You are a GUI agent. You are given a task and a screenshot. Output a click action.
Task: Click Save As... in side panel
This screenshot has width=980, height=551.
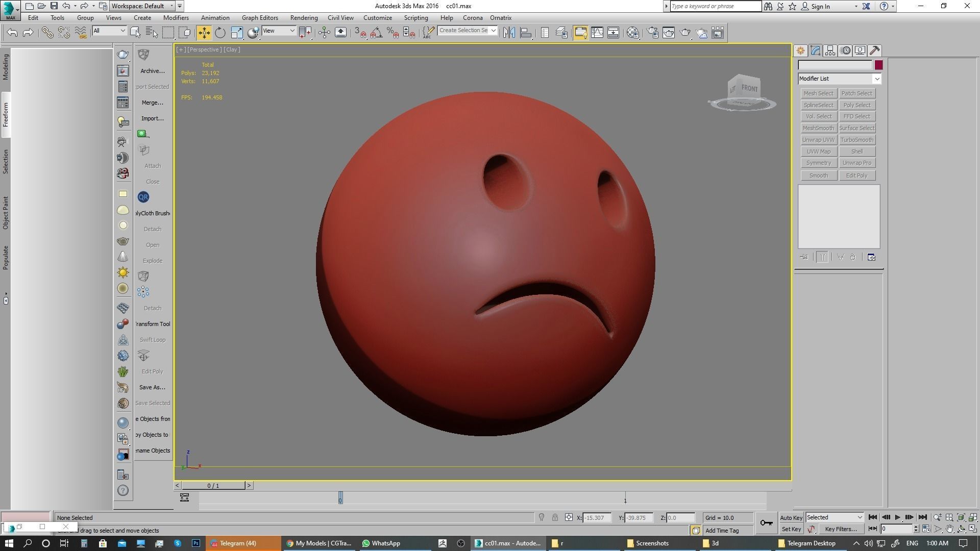152,387
